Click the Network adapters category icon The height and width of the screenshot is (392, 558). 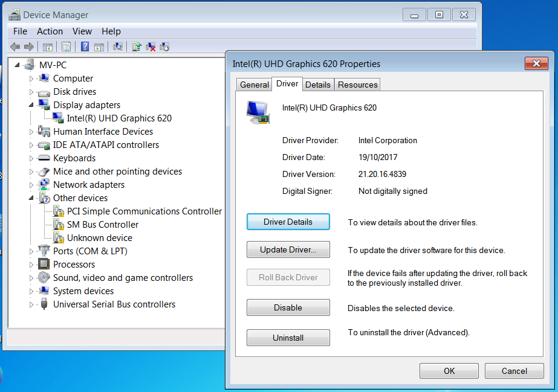(x=44, y=184)
